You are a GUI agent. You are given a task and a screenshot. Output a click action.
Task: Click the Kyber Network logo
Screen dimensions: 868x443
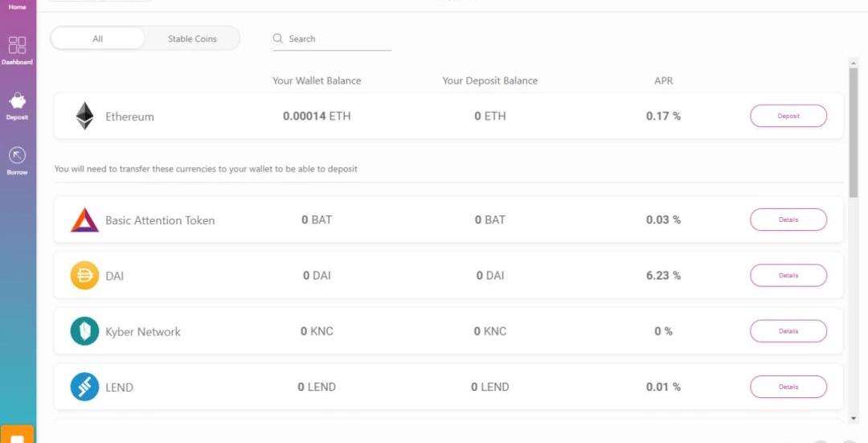pos(84,331)
